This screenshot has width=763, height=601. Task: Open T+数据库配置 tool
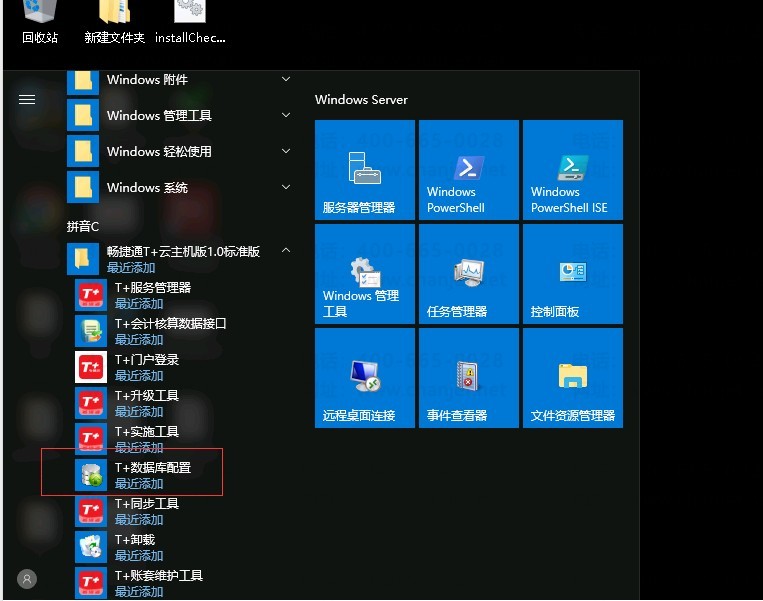pyautogui.click(x=91, y=475)
